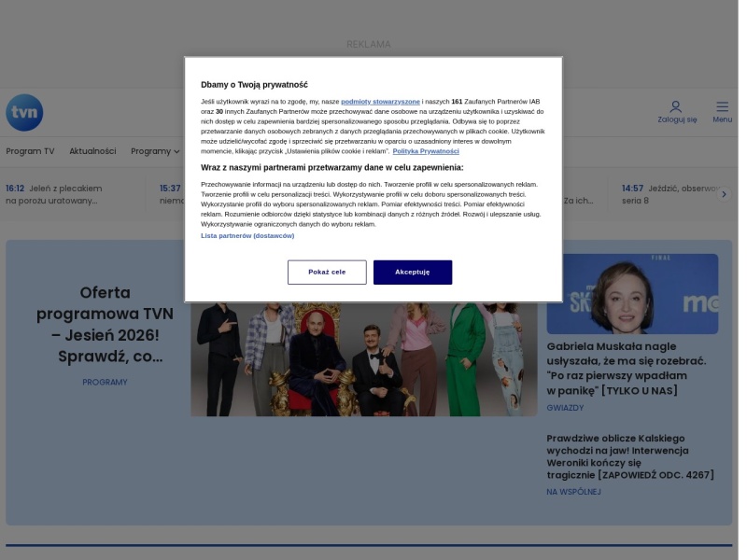This screenshot has height=560, width=747.
Task: Open the Zaloguj się user icon
Action: [x=677, y=112]
